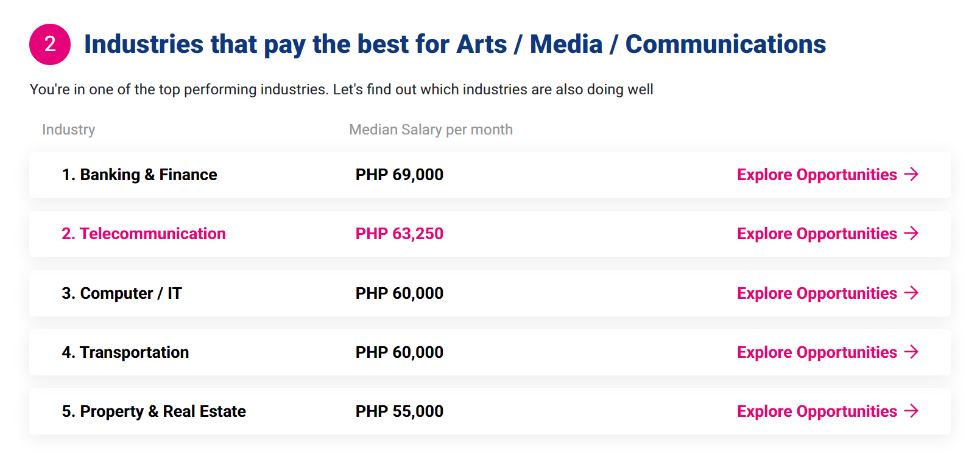
Task: Explore Opportunities for Property & Real Estate
Action: click(x=817, y=411)
